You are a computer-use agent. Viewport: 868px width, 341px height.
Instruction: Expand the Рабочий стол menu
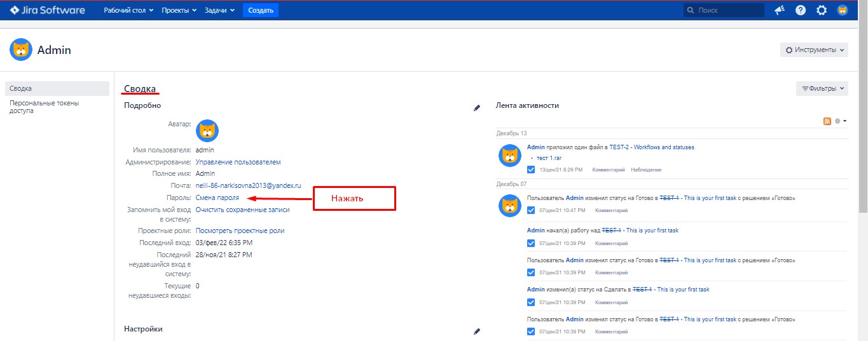click(x=128, y=10)
